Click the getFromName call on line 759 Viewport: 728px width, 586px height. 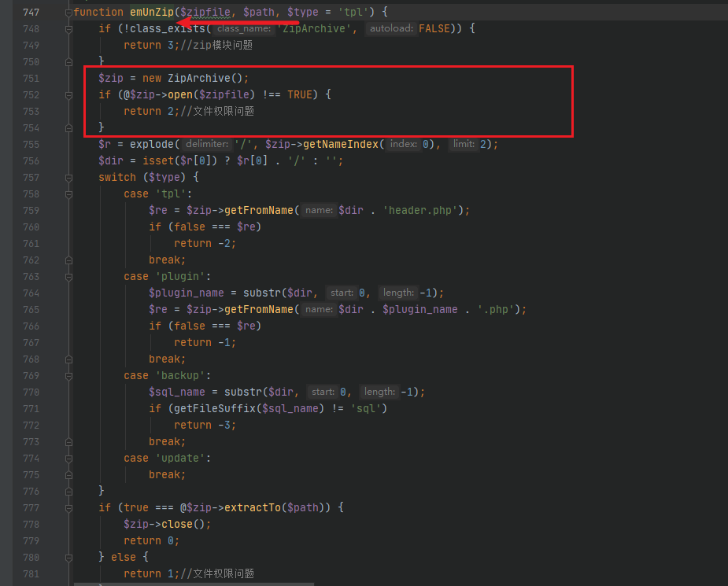pos(259,211)
